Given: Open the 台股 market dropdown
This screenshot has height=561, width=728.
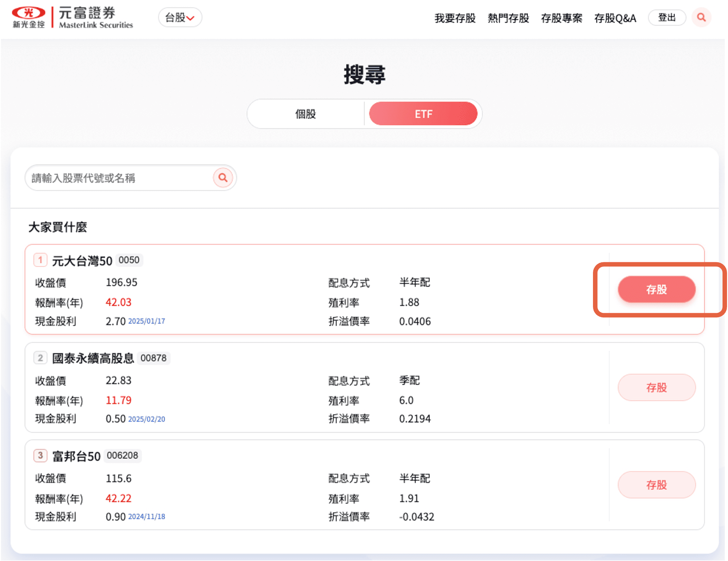Looking at the screenshot, I should 180,17.
